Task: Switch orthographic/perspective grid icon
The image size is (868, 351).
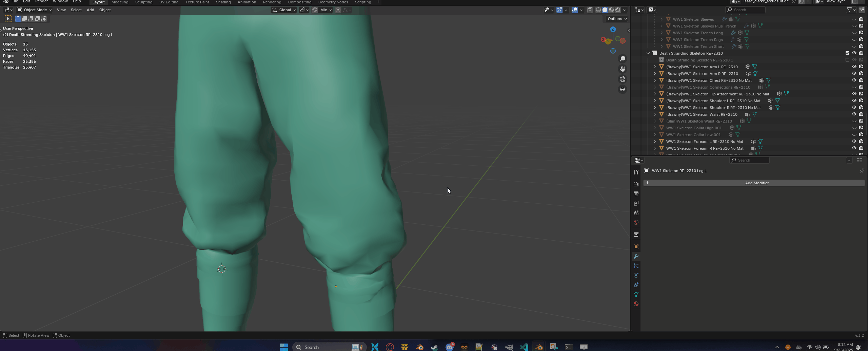Action: (623, 89)
